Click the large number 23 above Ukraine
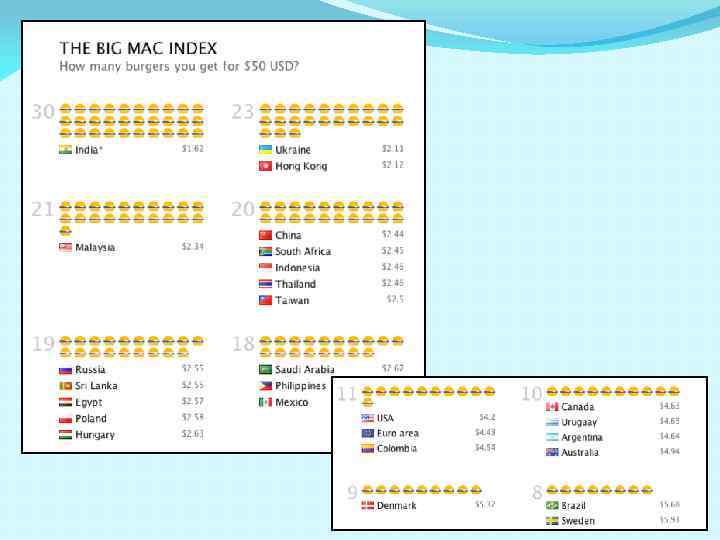This screenshot has width=720, height=540. pos(242,112)
